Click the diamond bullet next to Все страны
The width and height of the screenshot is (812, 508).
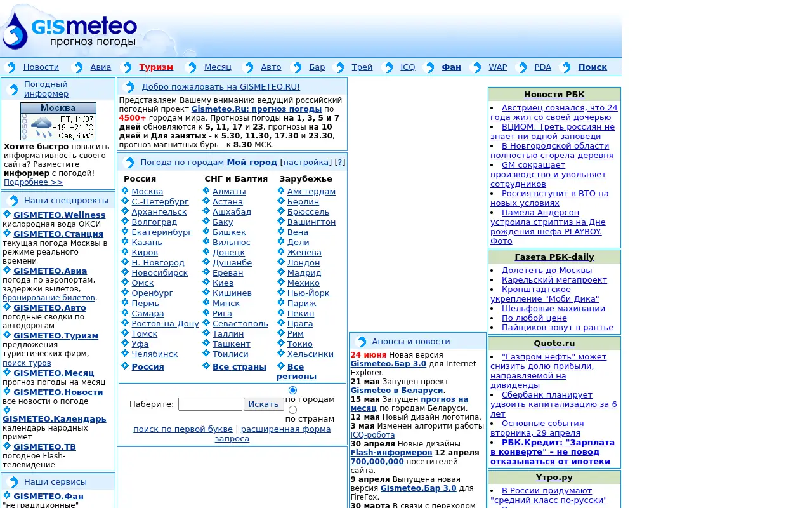206,366
